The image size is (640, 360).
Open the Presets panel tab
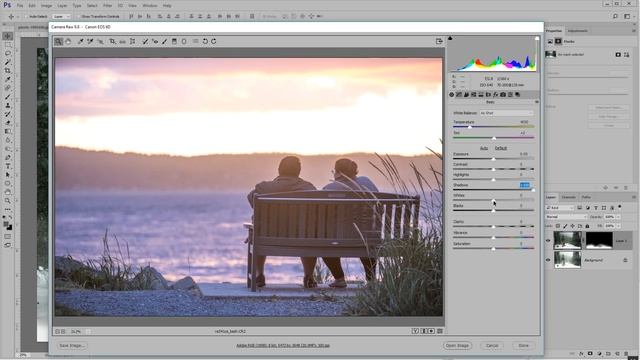(x=510, y=95)
